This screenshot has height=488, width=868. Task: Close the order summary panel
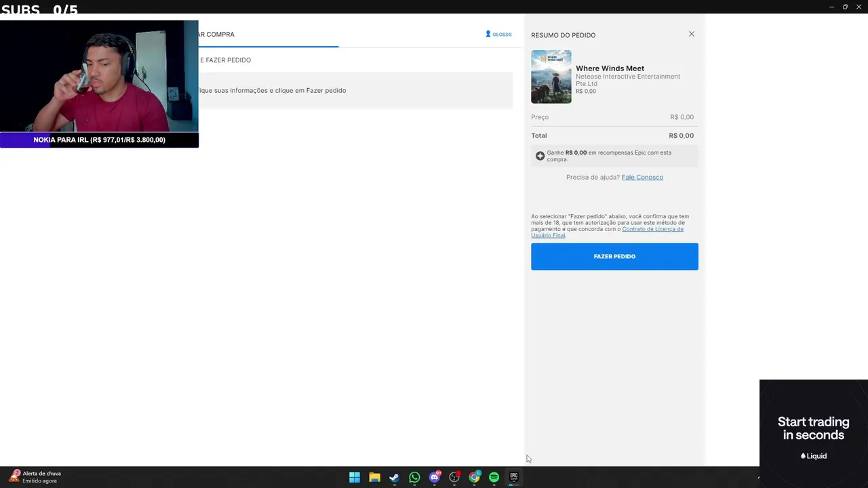(x=692, y=34)
